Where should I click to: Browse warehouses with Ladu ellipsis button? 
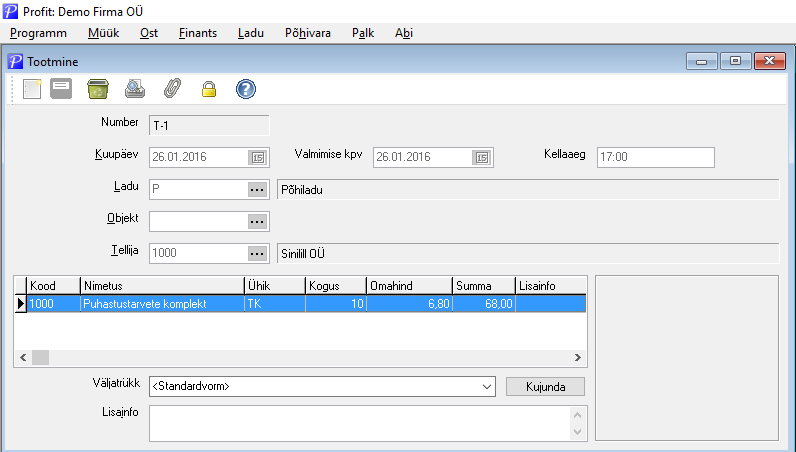pyautogui.click(x=257, y=189)
